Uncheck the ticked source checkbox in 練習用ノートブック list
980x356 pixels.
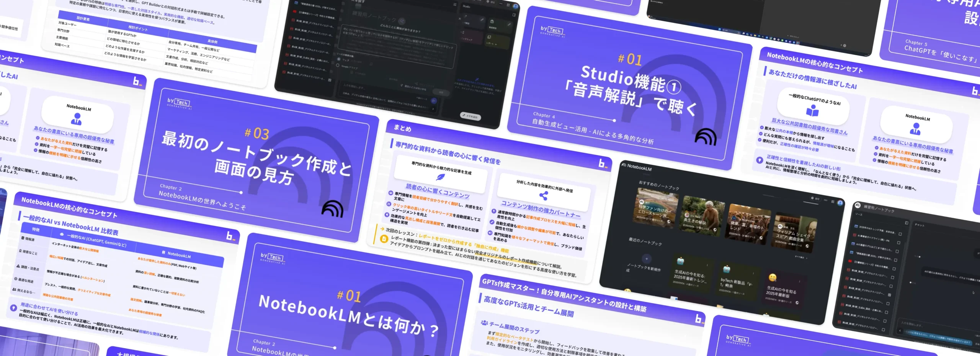pyautogui.click(x=889, y=295)
